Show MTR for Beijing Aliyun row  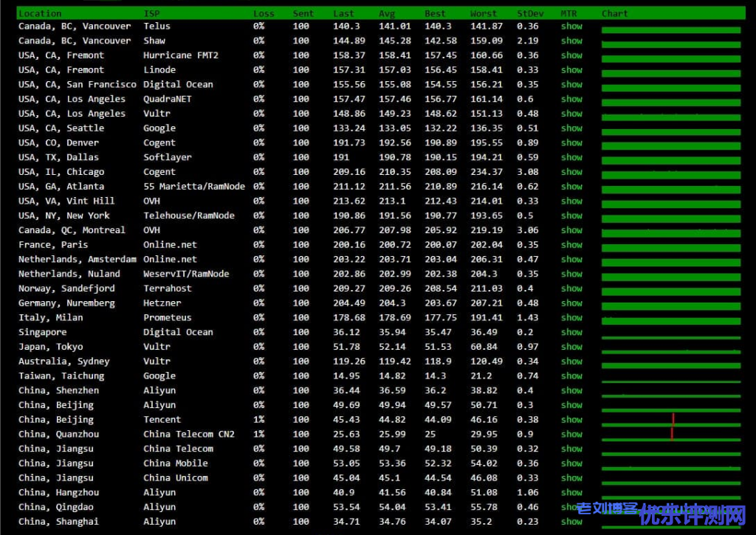(x=571, y=405)
